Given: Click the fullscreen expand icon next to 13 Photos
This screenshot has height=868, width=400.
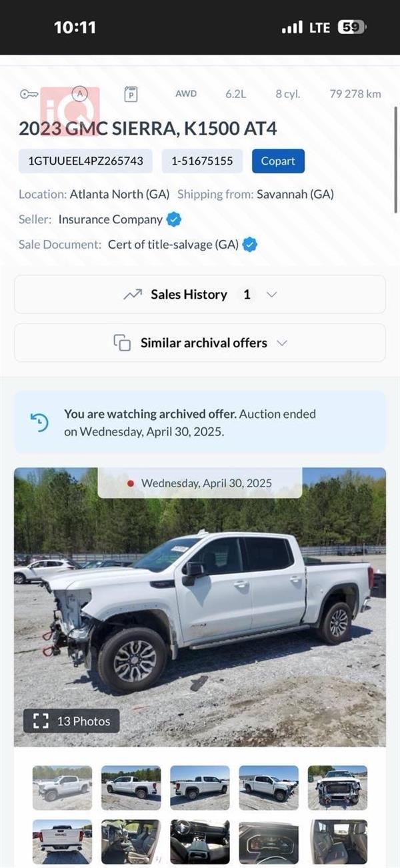Looking at the screenshot, I should [41, 721].
